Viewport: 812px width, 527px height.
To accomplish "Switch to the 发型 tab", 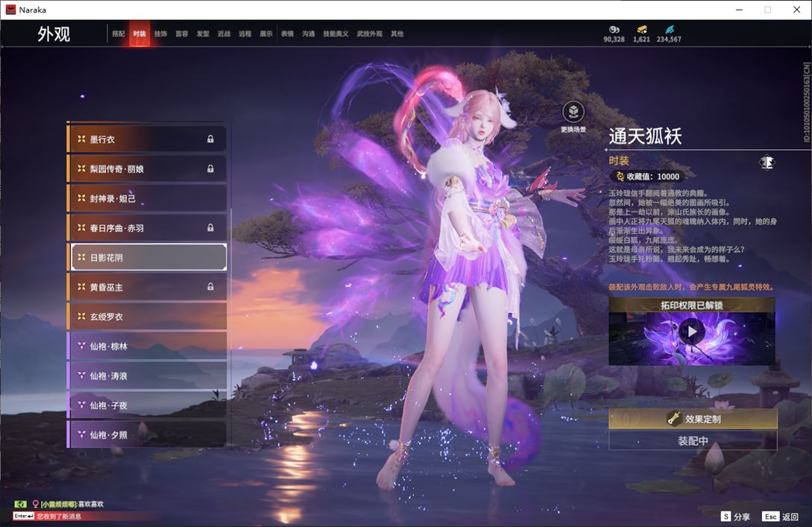I will coord(203,34).
